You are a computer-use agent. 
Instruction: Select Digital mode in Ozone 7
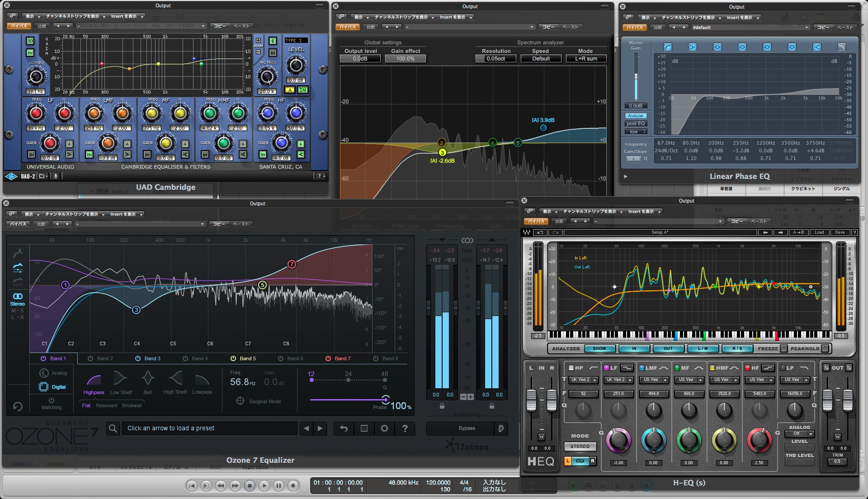(x=53, y=387)
